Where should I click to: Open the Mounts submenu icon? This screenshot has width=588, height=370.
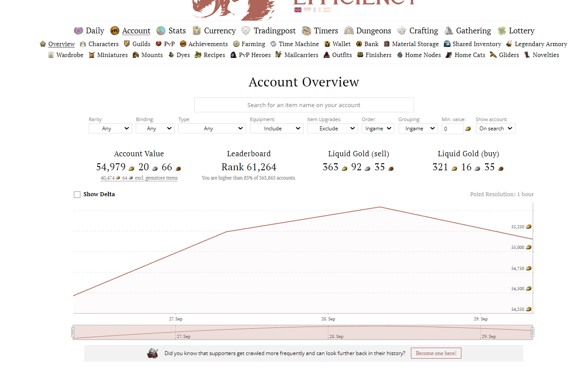coord(136,55)
